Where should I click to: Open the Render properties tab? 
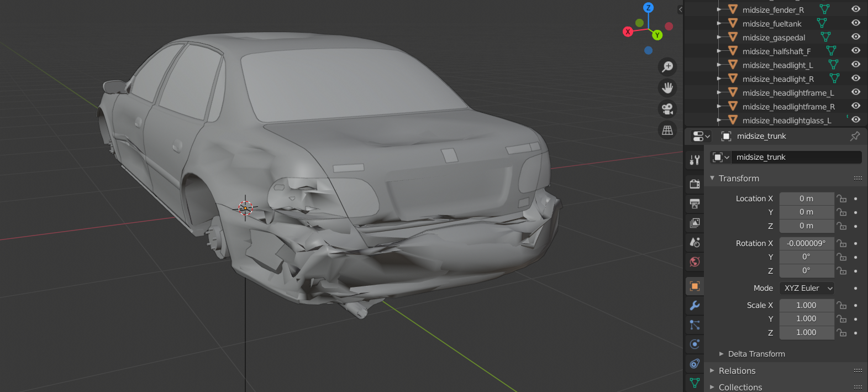pos(695,184)
